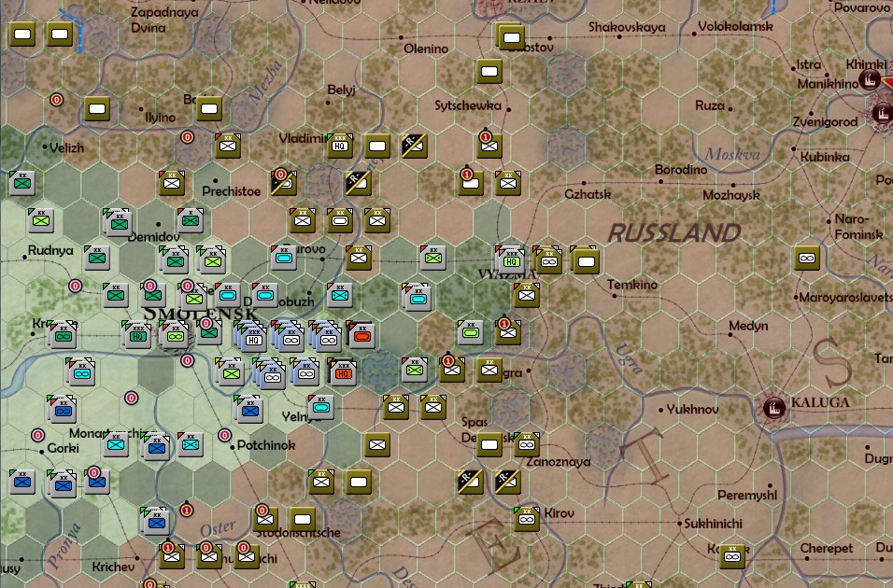The image size is (893, 588).
Task: Select the Soviet HQ counter beside Vladimir label
Action: click(x=340, y=146)
